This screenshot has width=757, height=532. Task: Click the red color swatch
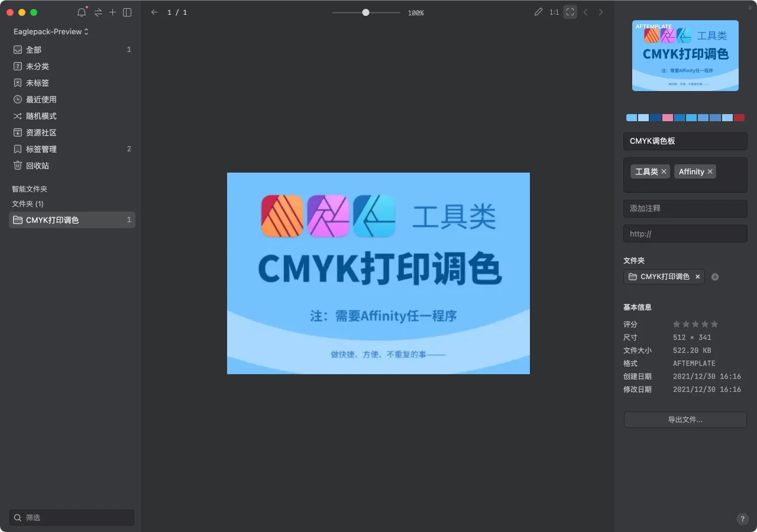[x=739, y=118]
